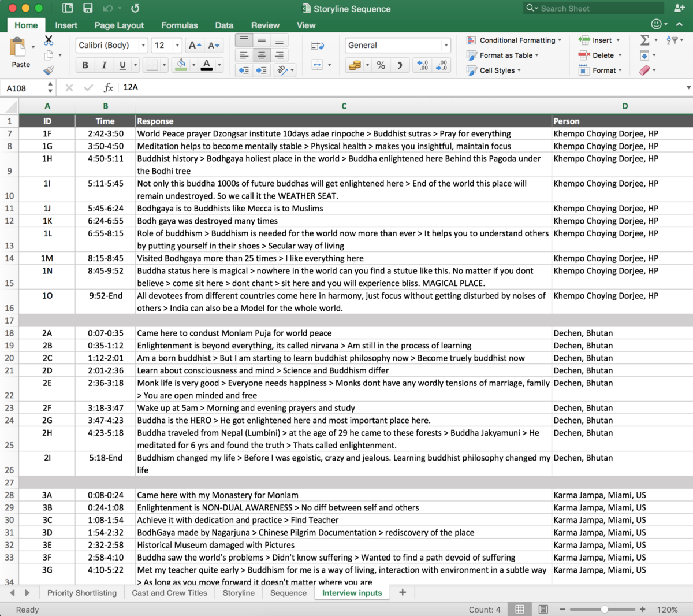
Task: Open the Page Layout ribbon tab
Action: (x=119, y=25)
